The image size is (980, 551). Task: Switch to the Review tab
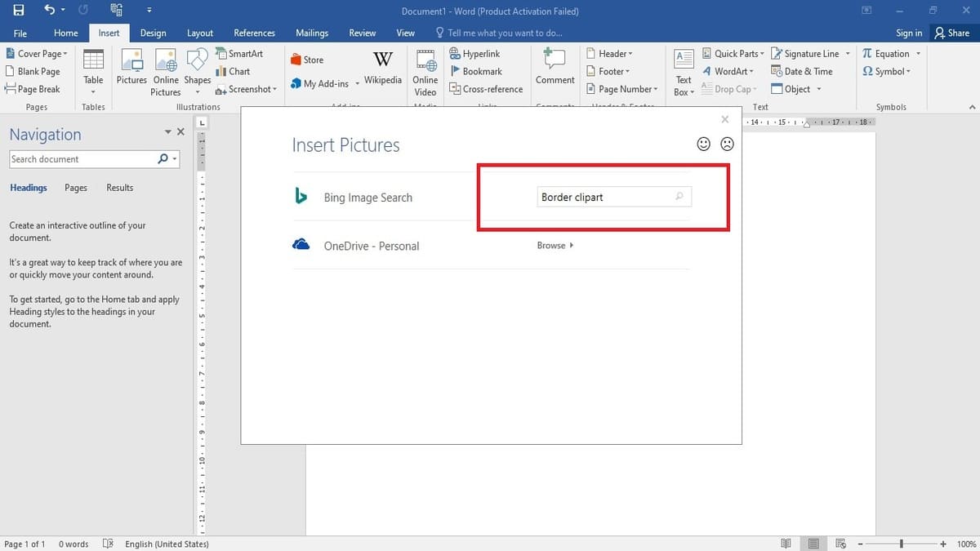(x=363, y=33)
